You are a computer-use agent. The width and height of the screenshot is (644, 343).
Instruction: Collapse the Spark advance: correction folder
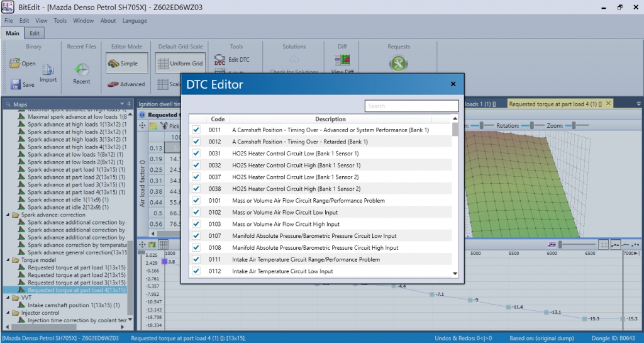[x=8, y=215]
